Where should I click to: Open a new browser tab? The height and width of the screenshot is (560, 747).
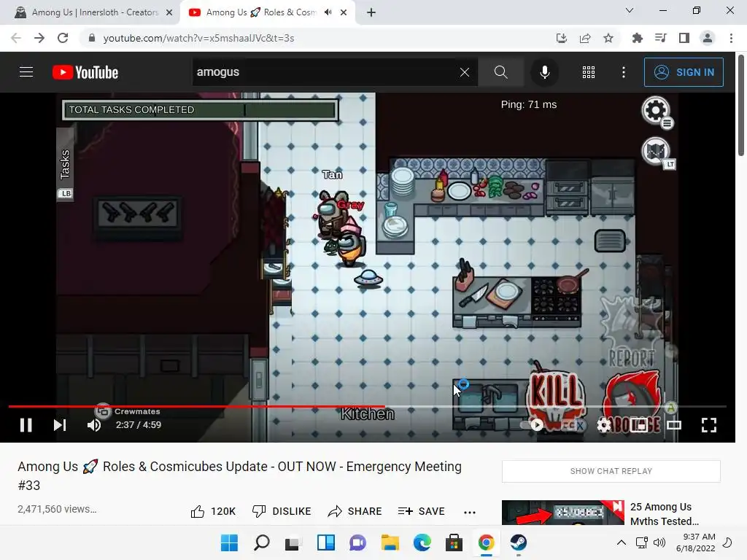(x=371, y=12)
